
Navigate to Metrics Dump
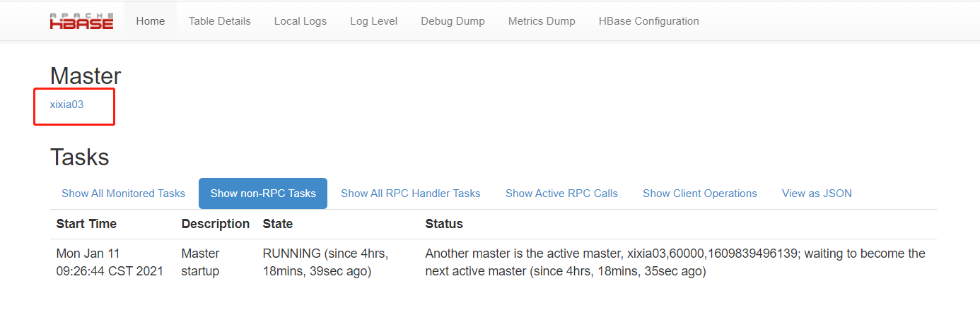pyautogui.click(x=542, y=21)
